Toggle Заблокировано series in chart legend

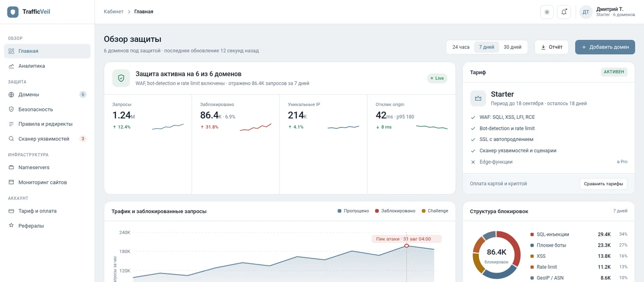(395, 211)
